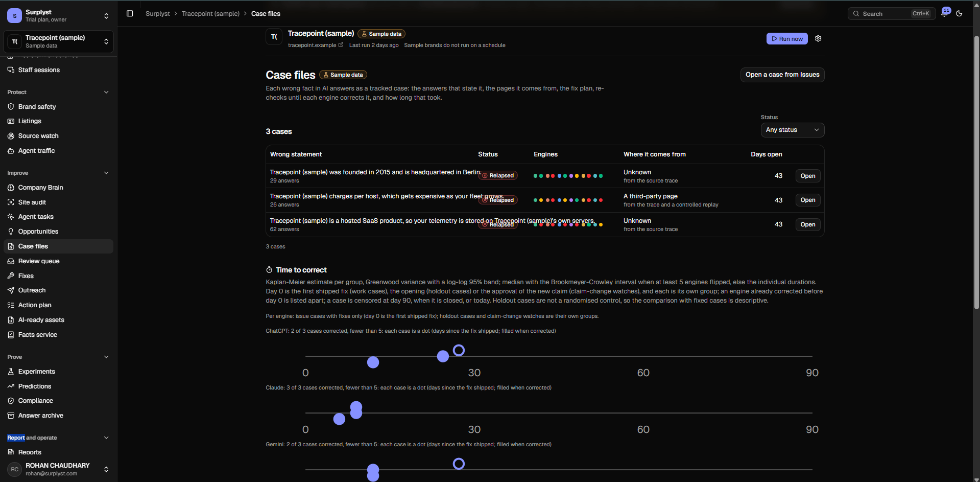Go to Action plan in sidebar

coord(59,305)
